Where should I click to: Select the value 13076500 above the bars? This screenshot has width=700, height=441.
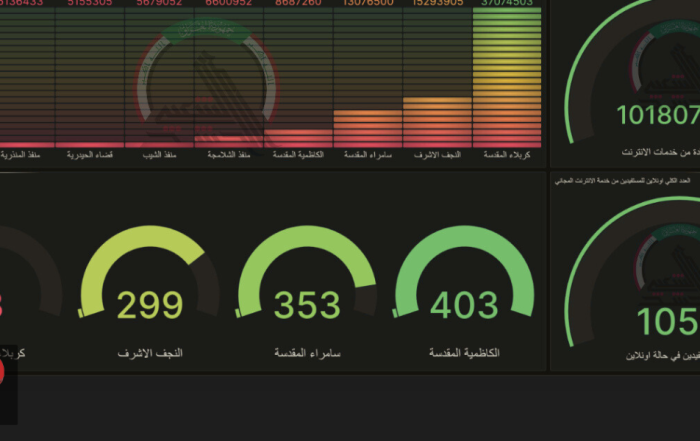coord(367,3)
